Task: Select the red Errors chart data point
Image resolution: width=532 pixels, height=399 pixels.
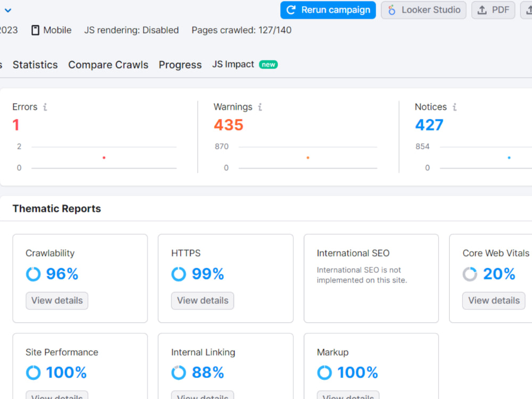Action: pyautogui.click(x=104, y=158)
